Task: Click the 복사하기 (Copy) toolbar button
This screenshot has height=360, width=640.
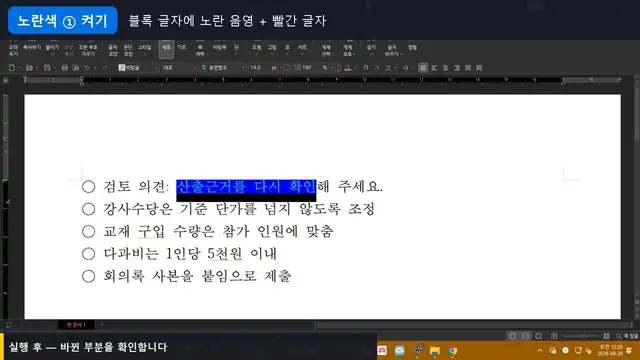Action: 32,48
